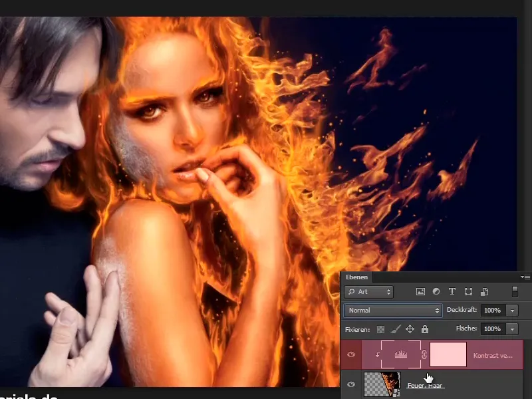
Task: Expand the Fläche fill slider arrow
Action: [x=512, y=329]
